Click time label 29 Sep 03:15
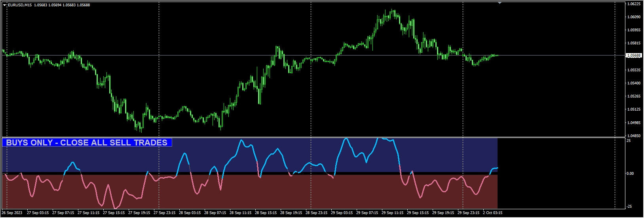The image size is (644, 218). [x=342, y=213]
